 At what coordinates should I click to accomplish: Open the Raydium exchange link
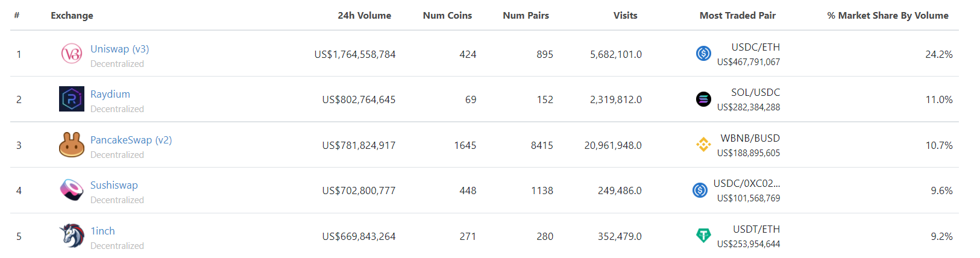pyautogui.click(x=110, y=94)
